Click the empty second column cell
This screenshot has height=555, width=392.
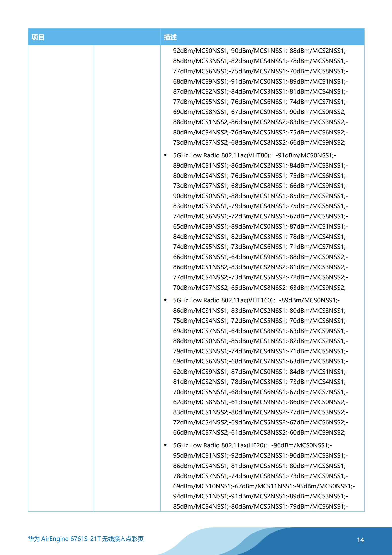tap(127, 279)
